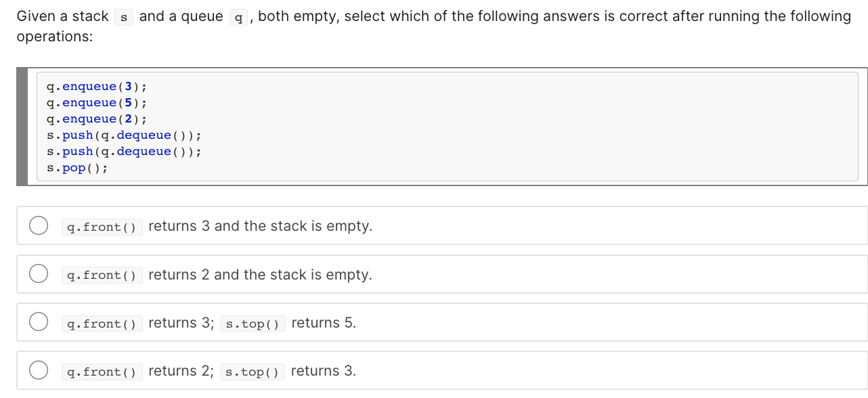This screenshot has height=398, width=868.
Task: Click the s.pop(); code line
Action: (x=77, y=167)
